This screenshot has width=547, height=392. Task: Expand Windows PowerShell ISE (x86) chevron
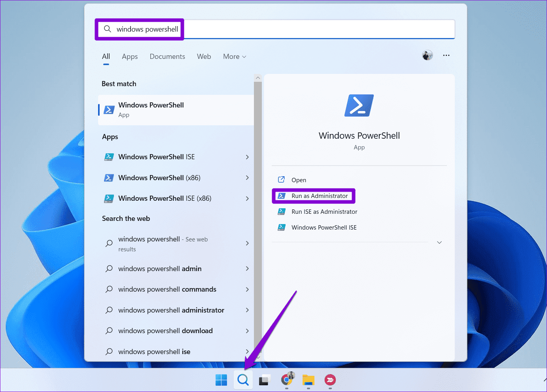[247, 198]
